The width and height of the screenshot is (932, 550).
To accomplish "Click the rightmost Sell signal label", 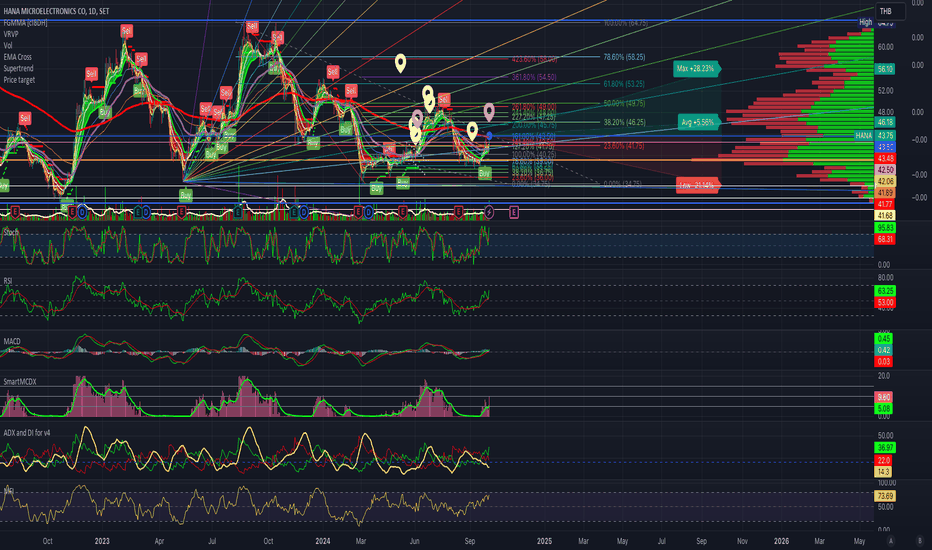I will [444, 99].
